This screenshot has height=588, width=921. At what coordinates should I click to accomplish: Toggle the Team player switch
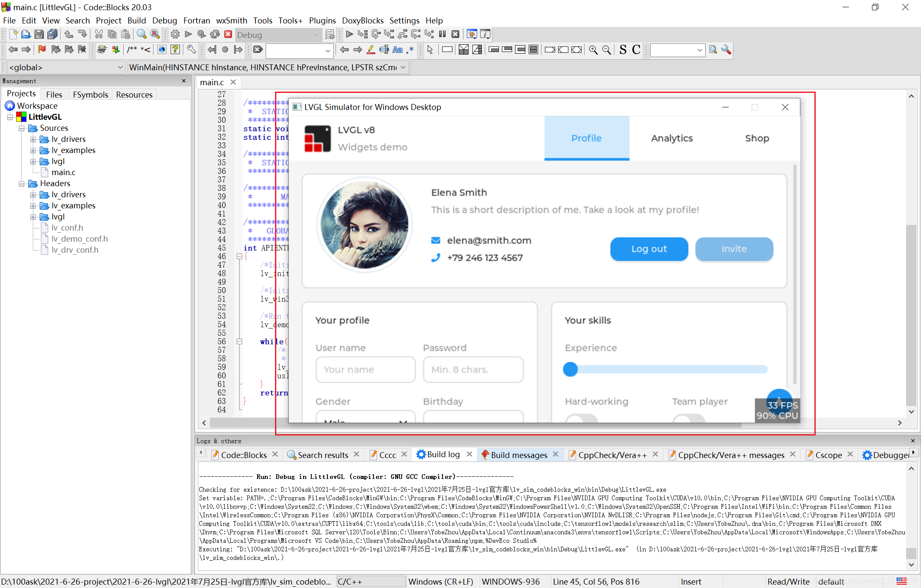[688, 418]
